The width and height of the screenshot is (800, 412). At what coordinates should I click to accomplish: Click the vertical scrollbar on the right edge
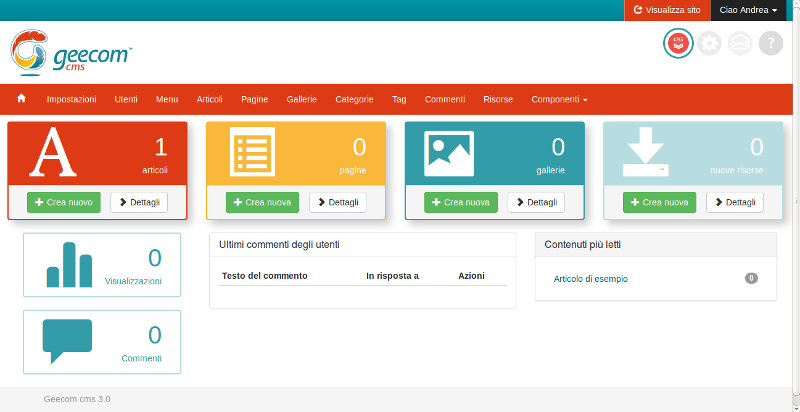796,201
